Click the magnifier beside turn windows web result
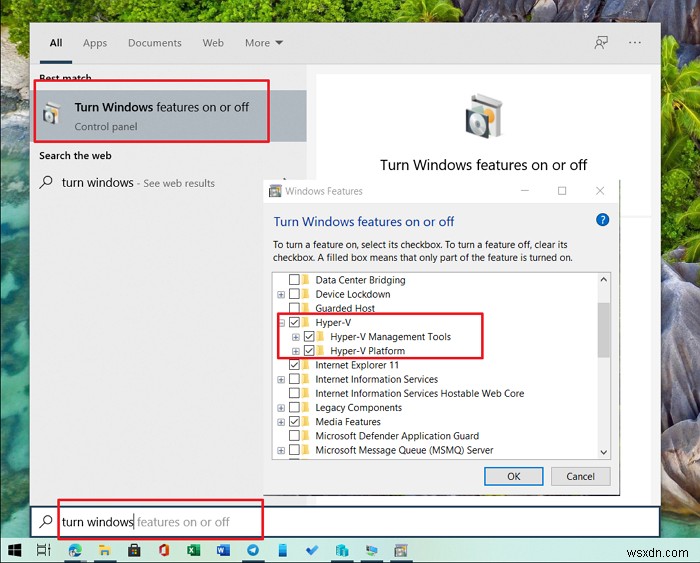The height and width of the screenshot is (563, 700). tap(46, 183)
